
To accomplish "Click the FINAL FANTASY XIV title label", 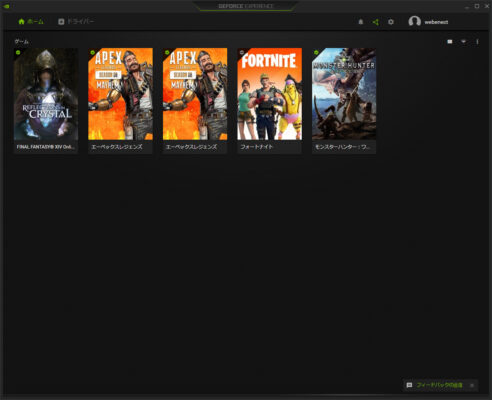I will (46, 147).
